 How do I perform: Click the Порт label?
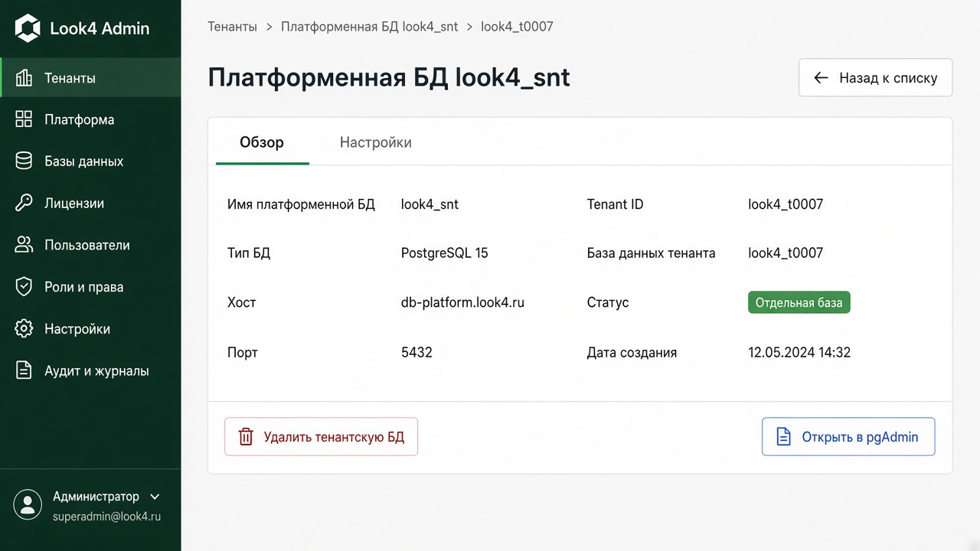[243, 353]
